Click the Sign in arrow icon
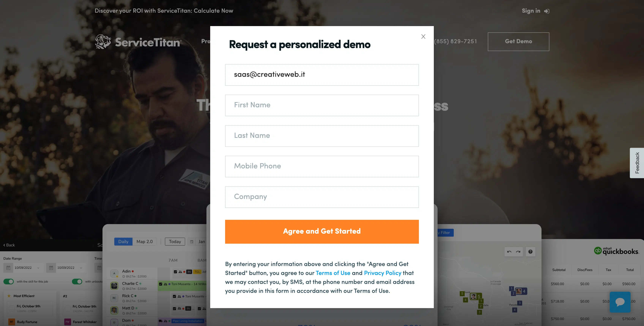 tap(547, 11)
